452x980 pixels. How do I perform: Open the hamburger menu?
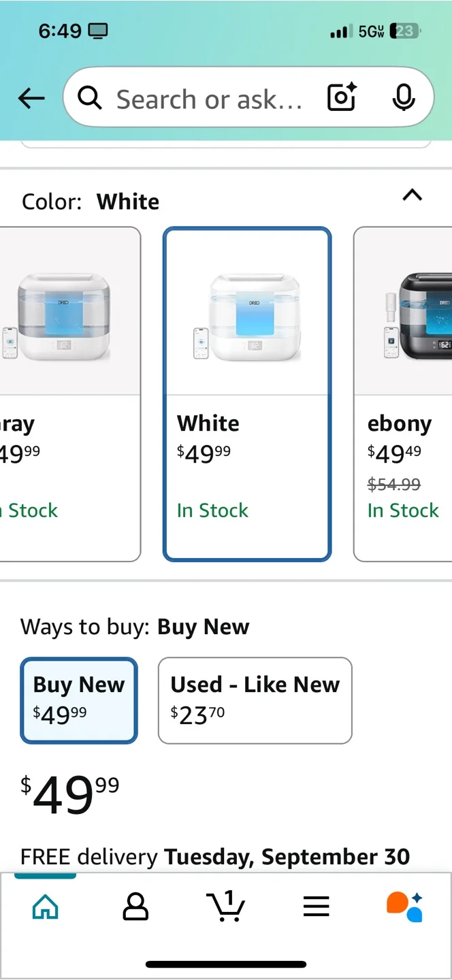[x=316, y=906]
